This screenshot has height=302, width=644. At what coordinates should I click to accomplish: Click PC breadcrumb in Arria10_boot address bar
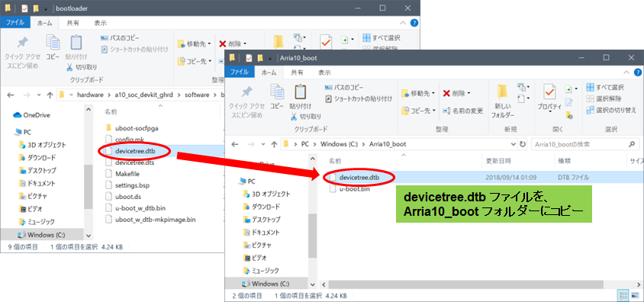[x=305, y=144]
